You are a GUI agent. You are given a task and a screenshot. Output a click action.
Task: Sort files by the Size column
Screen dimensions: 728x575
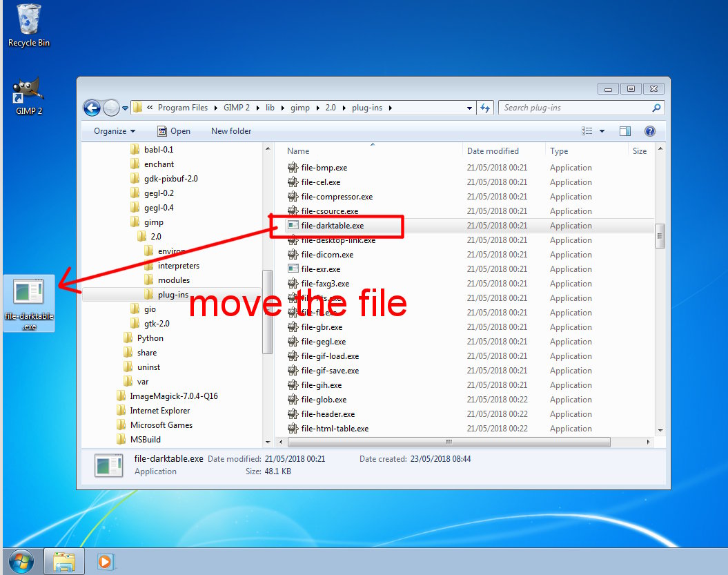641,151
